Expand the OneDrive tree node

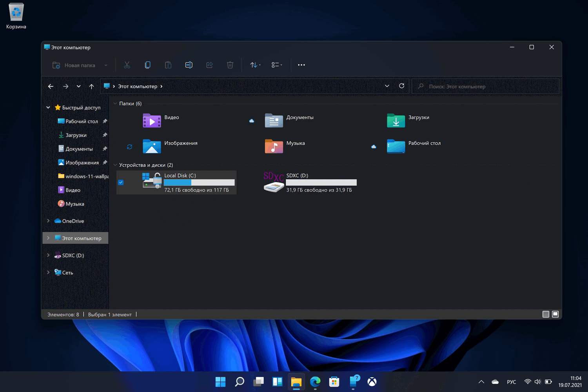48,221
